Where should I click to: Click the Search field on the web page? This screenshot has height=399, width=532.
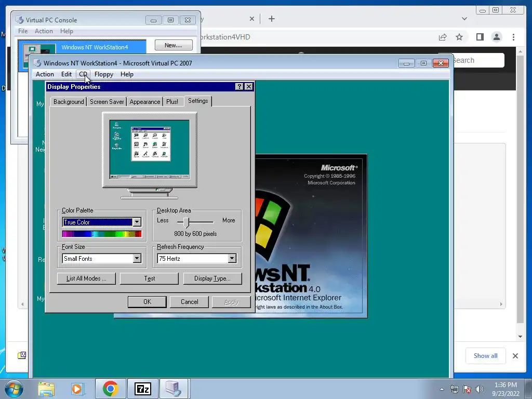[x=478, y=60]
